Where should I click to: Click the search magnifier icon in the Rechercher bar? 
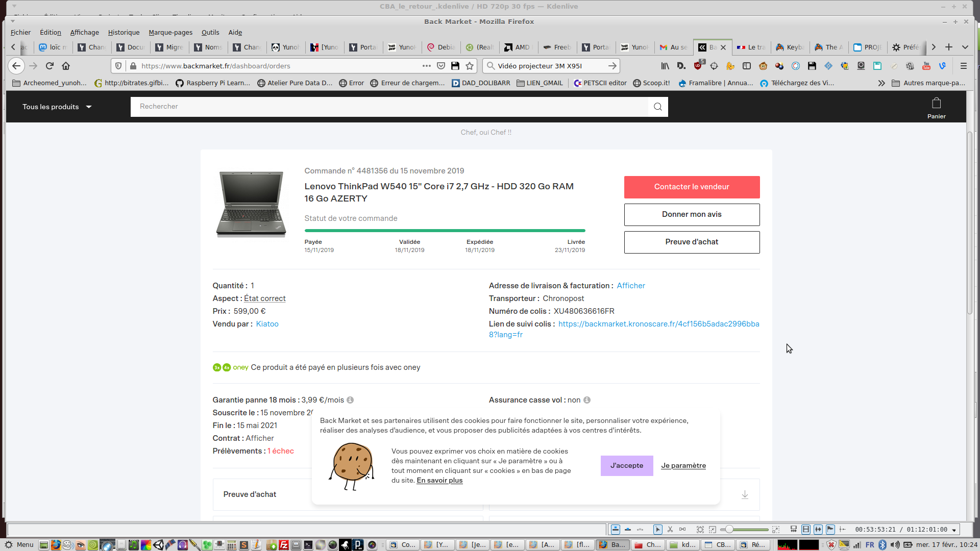pyautogui.click(x=657, y=107)
